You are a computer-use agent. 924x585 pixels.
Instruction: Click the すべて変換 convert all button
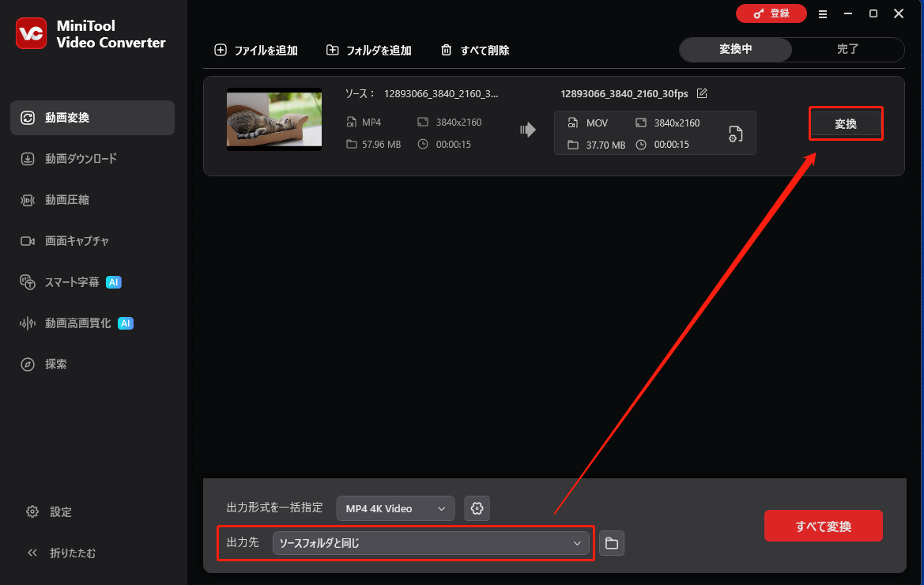pos(824,526)
